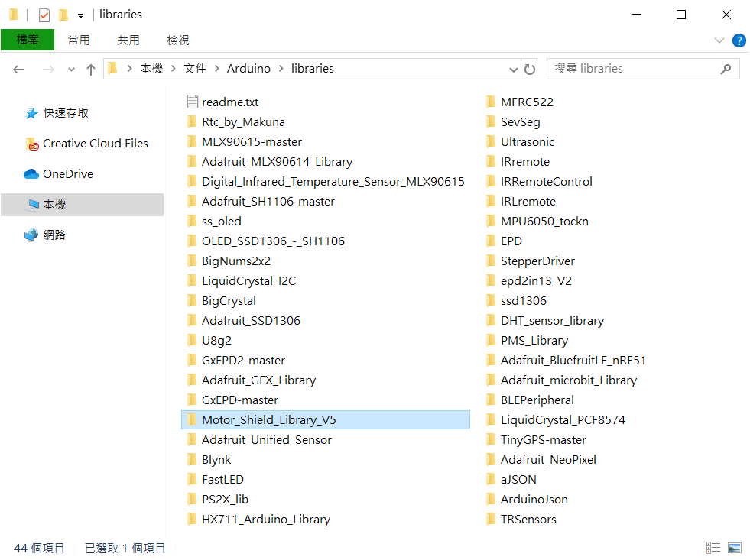Click the DHT_sensor_library folder name
Screen dimensions: 750x560
(x=553, y=321)
